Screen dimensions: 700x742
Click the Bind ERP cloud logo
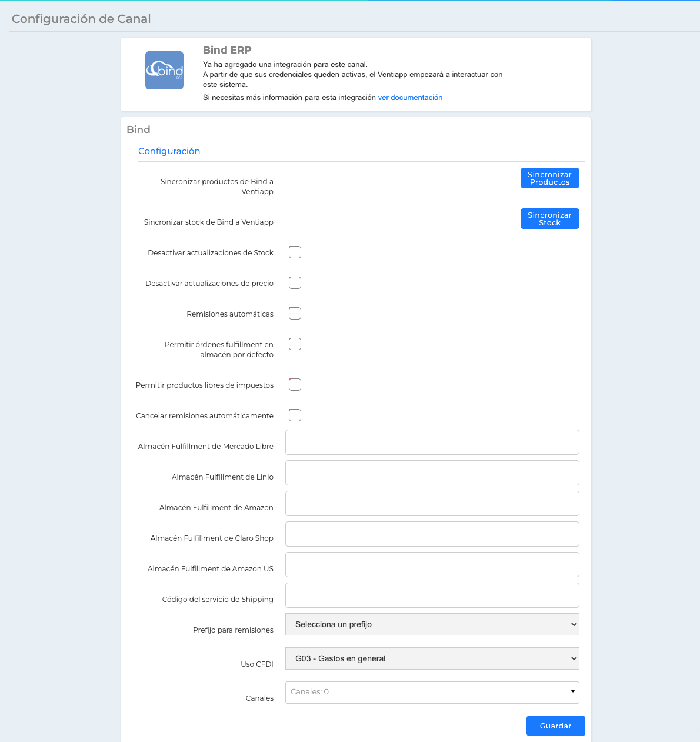[164, 71]
